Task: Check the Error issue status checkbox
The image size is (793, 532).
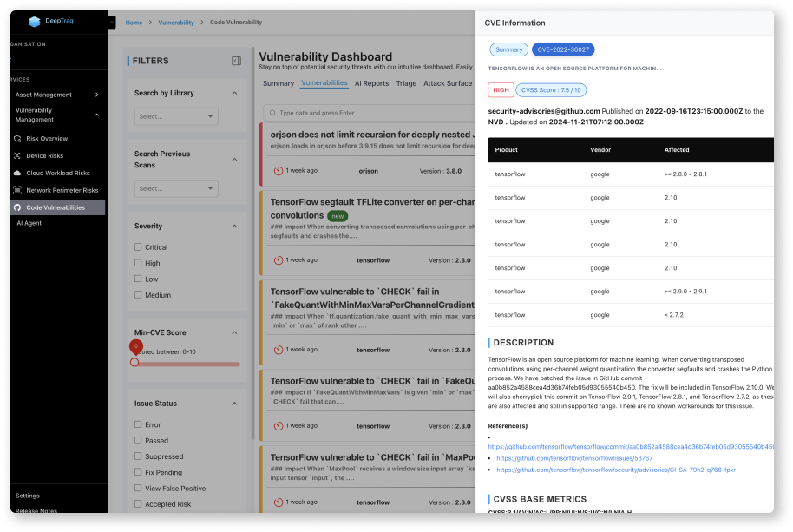Action: pos(138,424)
